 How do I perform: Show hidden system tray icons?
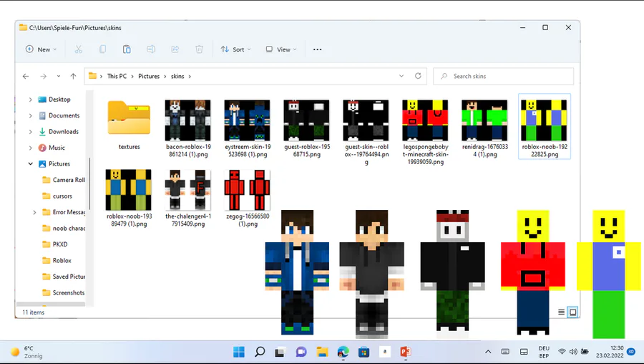pyautogui.click(x=488, y=352)
